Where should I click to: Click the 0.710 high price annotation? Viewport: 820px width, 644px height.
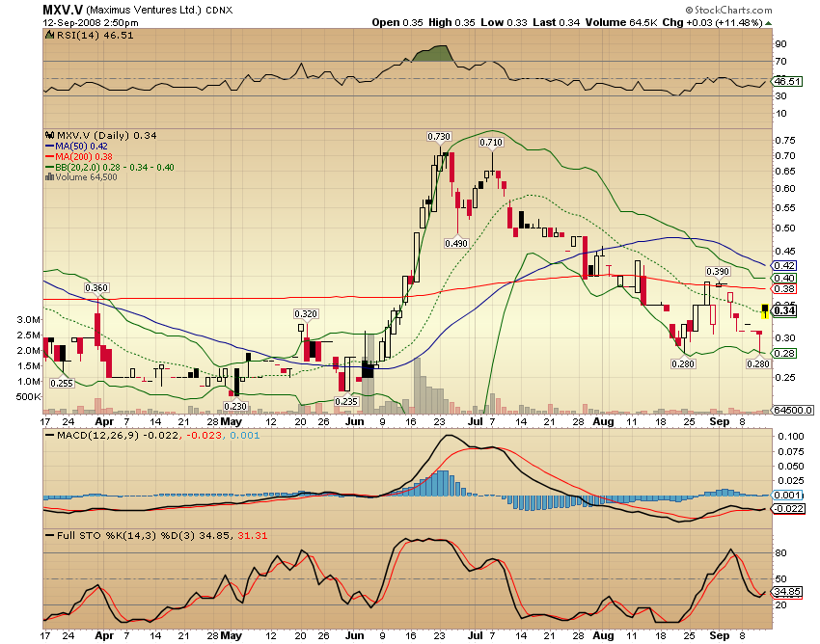tap(492, 143)
